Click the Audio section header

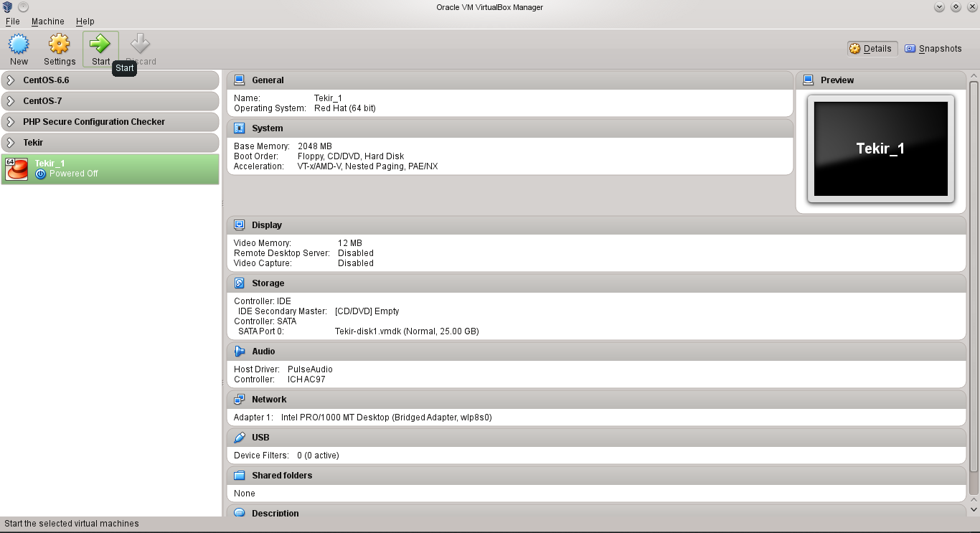pyautogui.click(x=597, y=352)
